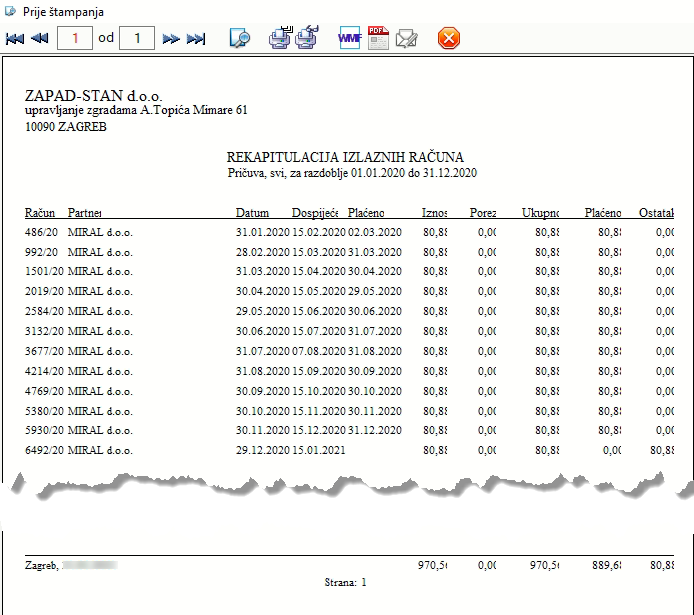Click the due date 15.01.2021

point(319,450)
